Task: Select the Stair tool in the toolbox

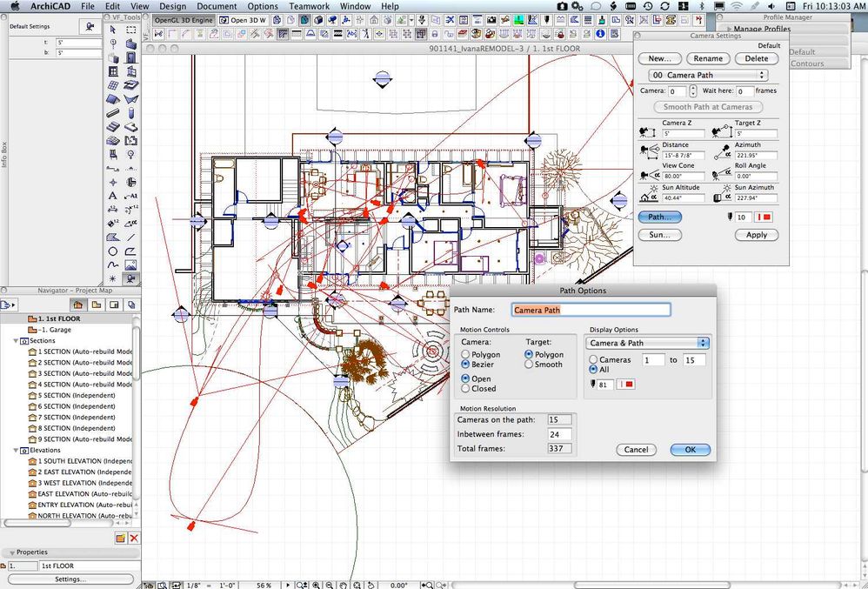Action: [x=113, y=126]
